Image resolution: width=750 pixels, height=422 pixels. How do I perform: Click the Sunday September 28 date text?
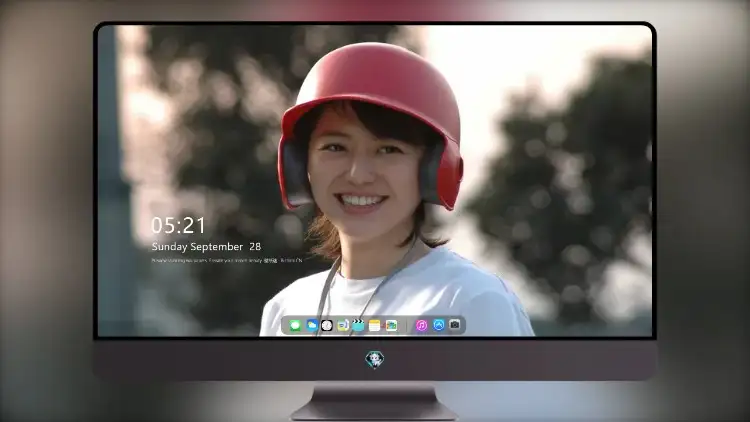point(206,247)
